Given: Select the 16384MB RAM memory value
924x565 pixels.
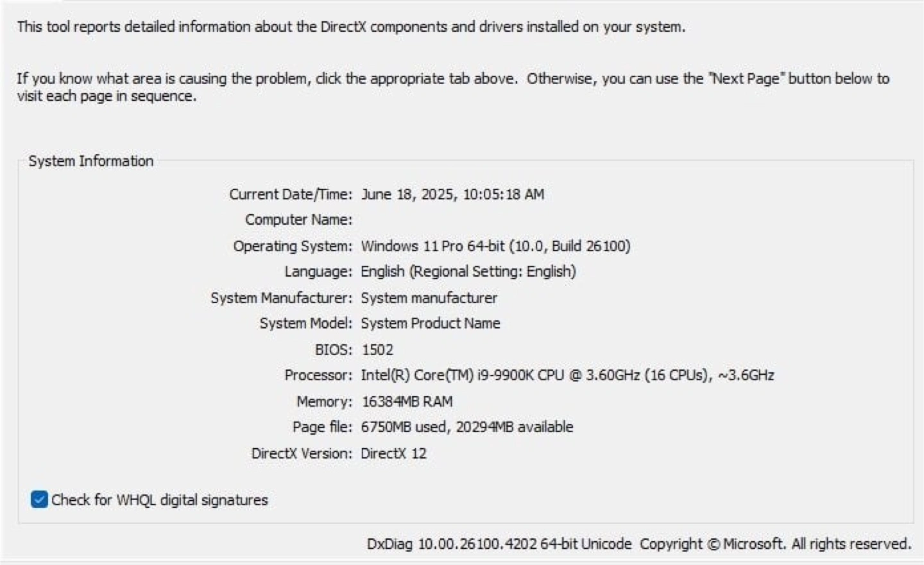Looking at the screenshot, I should pyautogui.click(x=407, y=402).
